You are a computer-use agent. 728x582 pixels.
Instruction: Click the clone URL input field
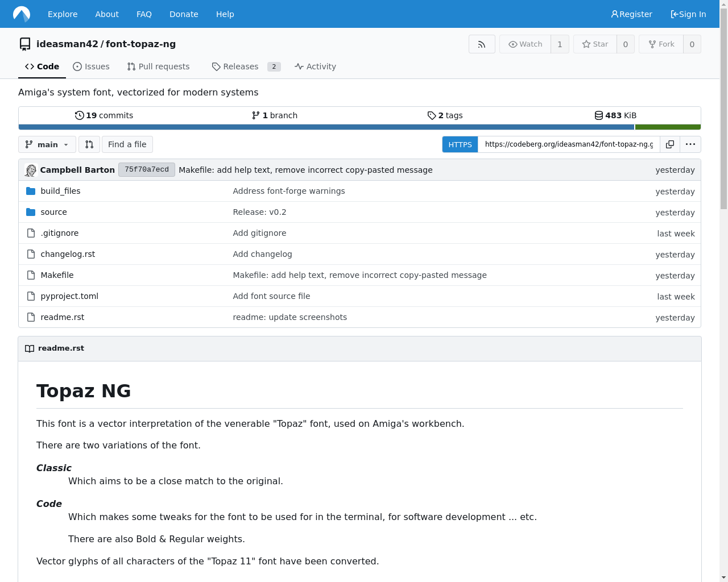569,144
